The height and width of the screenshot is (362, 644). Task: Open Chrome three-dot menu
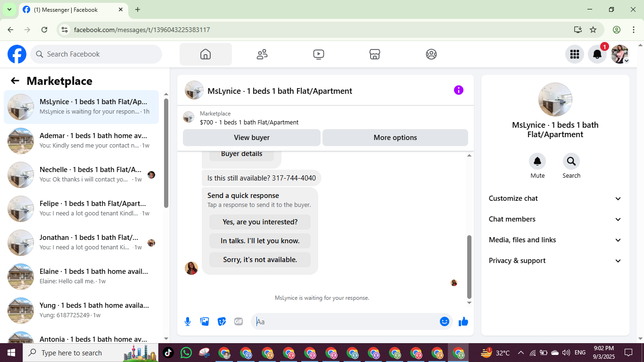(x=633, y=30)
